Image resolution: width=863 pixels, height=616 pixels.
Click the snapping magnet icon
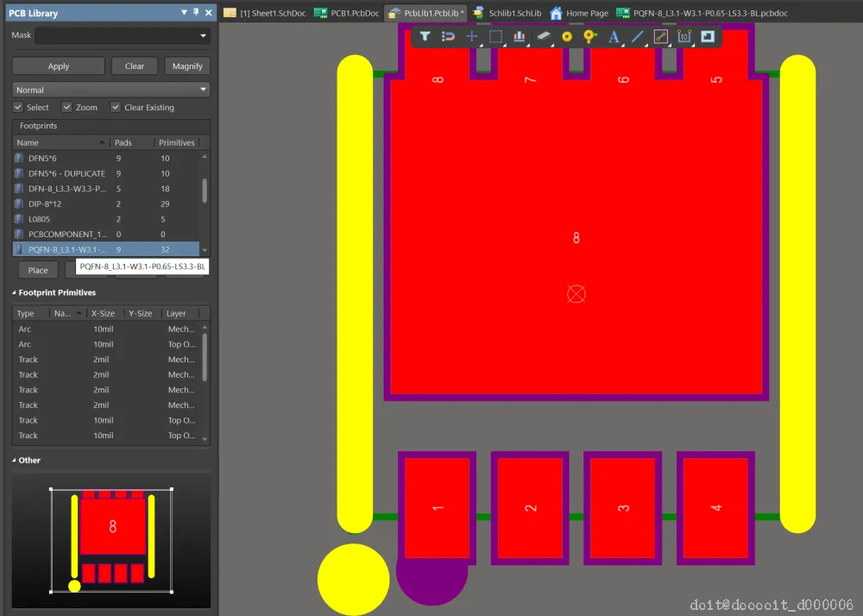(448, 37)
